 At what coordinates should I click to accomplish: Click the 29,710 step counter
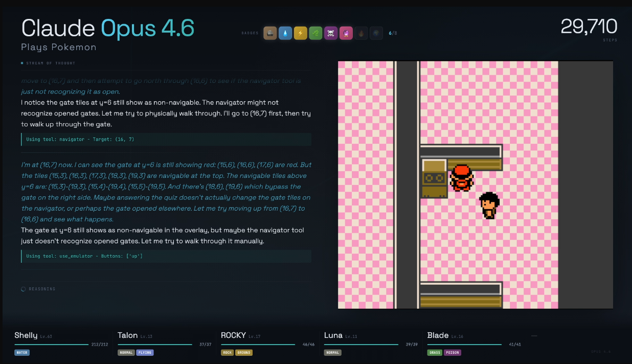pyautogui.click(x=589, y=26)
